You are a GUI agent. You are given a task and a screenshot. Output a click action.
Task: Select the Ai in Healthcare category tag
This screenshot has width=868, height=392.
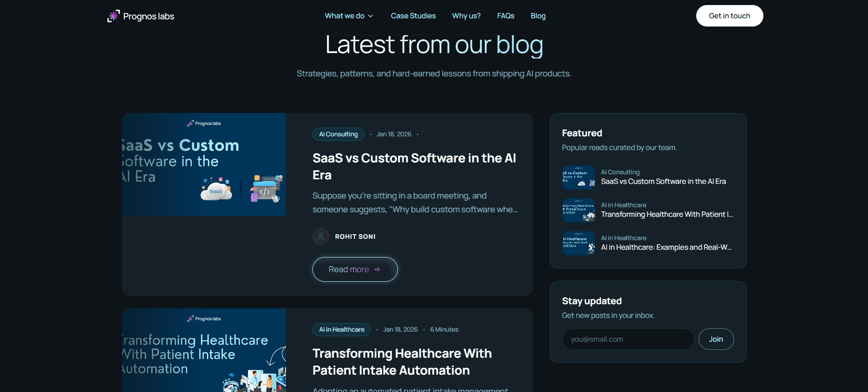[x=341, y=330]
